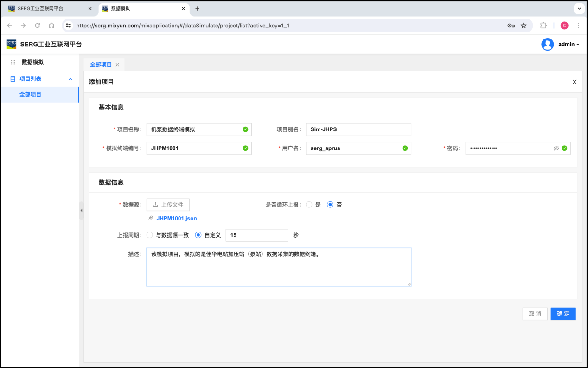The image size is (588, 368).
Task: Bookmark this page with star icon
Action: point(524,26)
